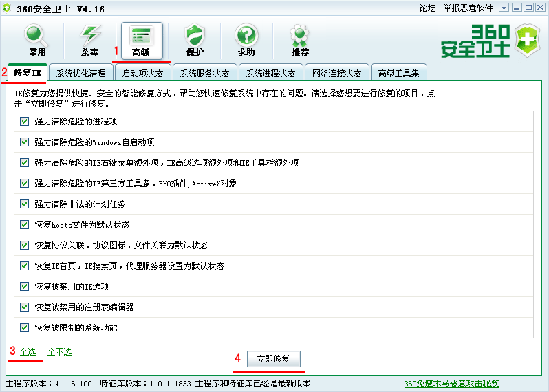Open the 保护 (Protection) shield icon
The image size is (549, 392).
pos(195,41)
